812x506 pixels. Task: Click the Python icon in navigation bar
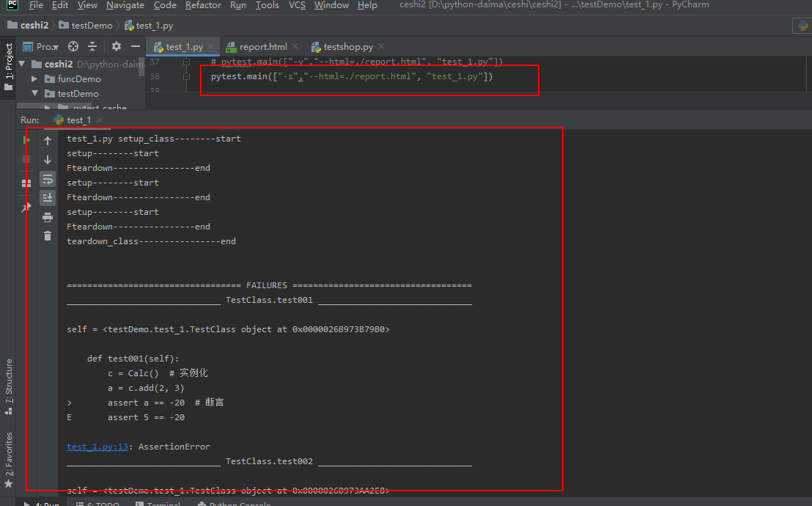(803, 26)
